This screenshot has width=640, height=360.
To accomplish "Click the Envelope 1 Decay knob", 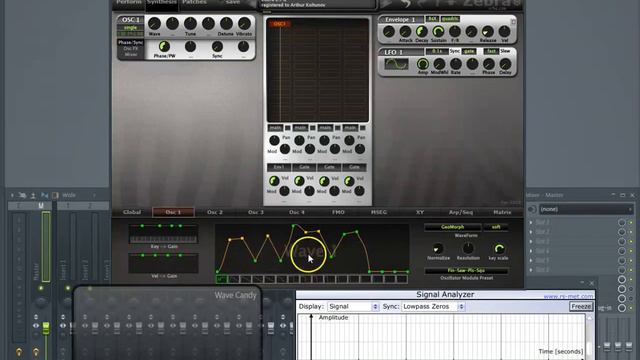I will coord(422,31).
